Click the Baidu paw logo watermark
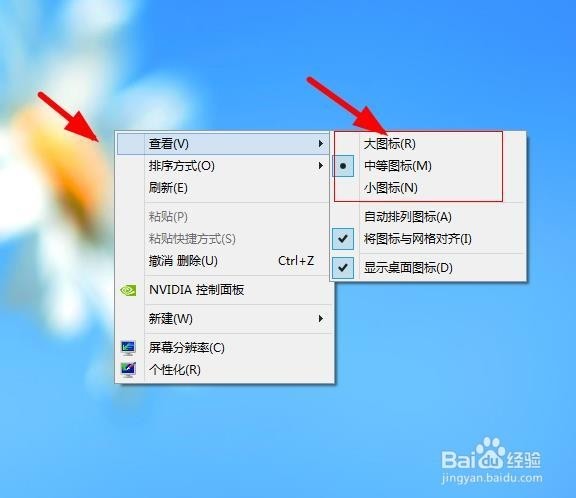Screen dimensions: 576x498 pos(490,452)
